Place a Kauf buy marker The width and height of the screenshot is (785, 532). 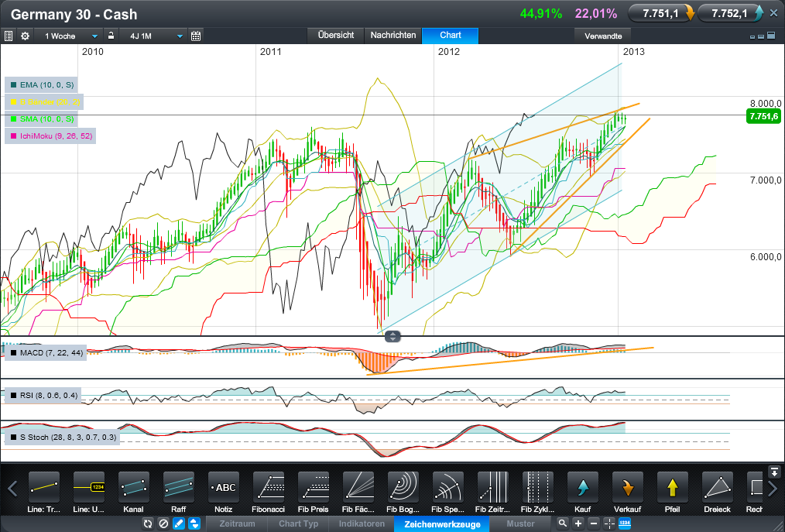point(583,489)
